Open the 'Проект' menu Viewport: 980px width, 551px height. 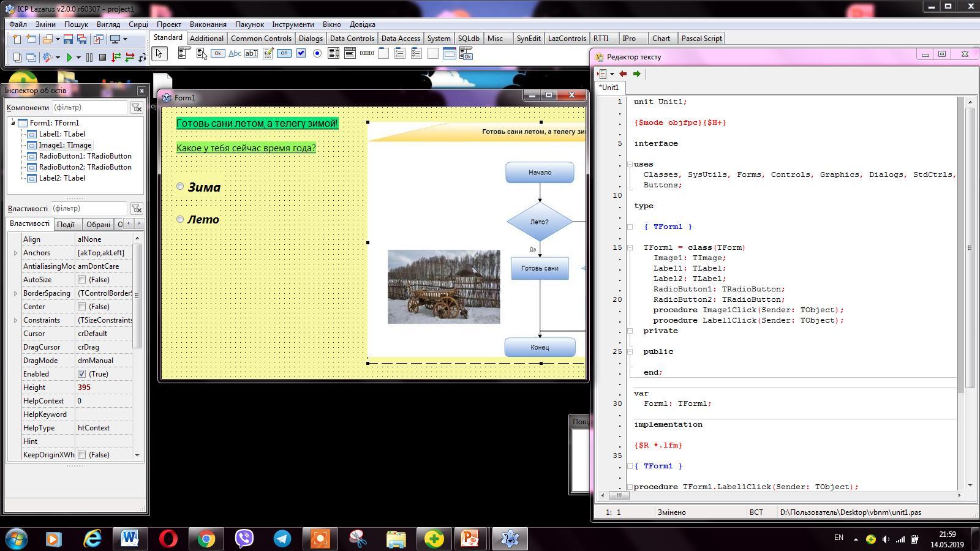tap(168, 24)
